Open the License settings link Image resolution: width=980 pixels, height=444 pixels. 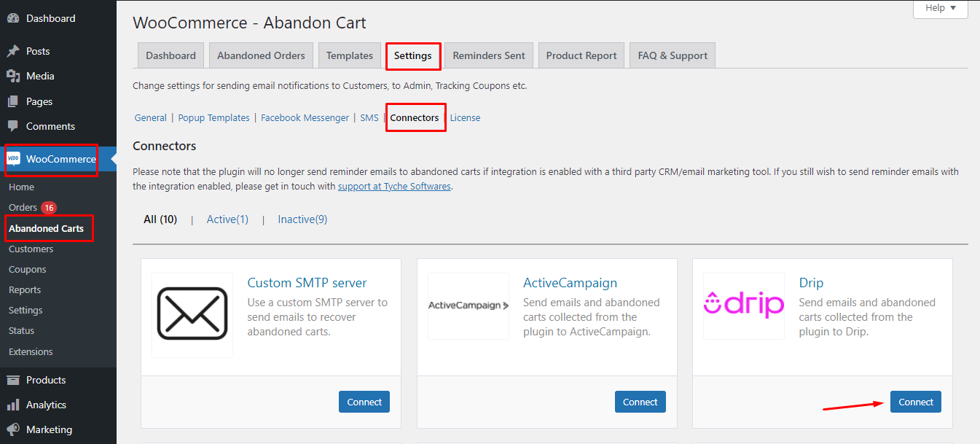(x=465, y=117)
